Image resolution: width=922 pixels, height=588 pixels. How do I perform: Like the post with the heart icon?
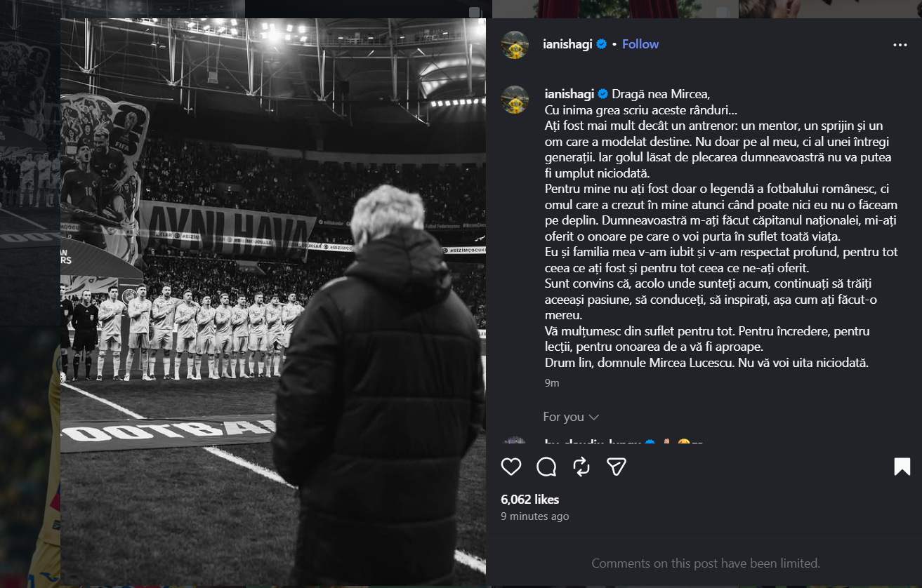(511, 467)
